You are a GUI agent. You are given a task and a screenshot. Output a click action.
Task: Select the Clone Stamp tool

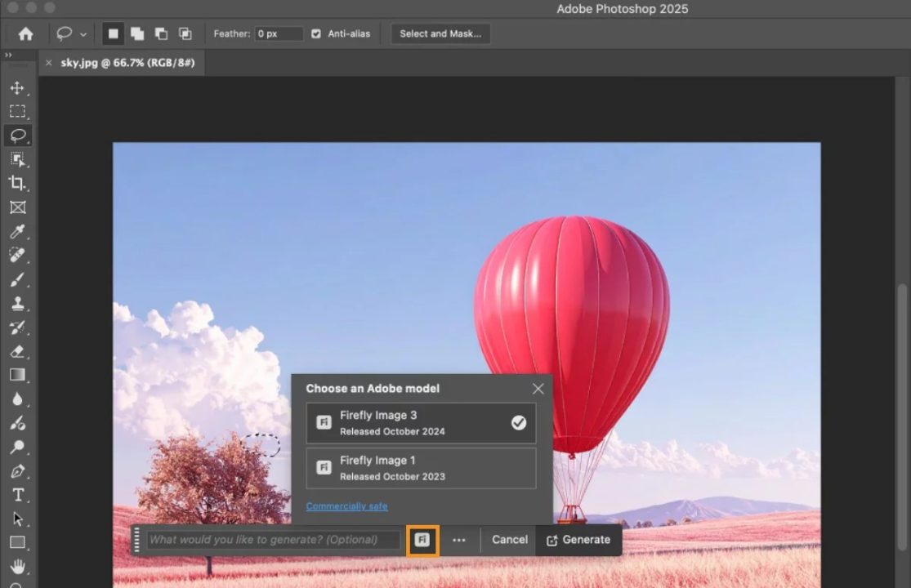17,304
